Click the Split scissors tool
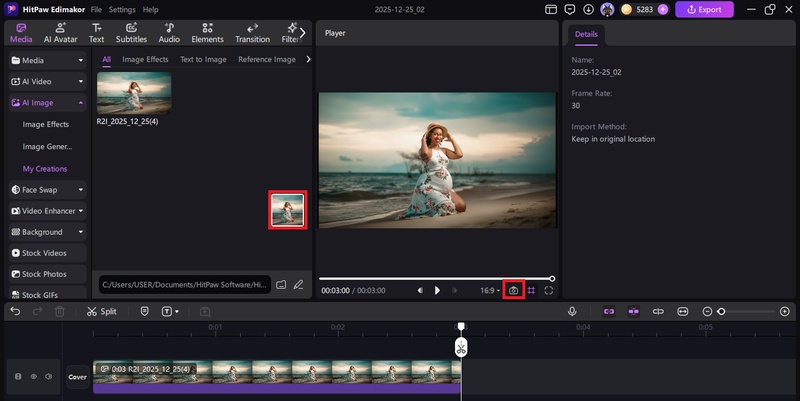This screenshot has height=401, width=800. tap(101, 311)
